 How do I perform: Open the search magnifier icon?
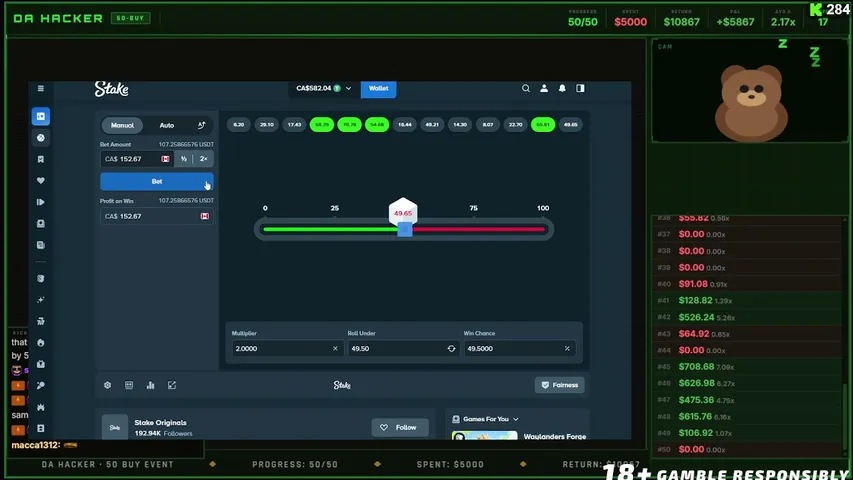tap(526, 88)
